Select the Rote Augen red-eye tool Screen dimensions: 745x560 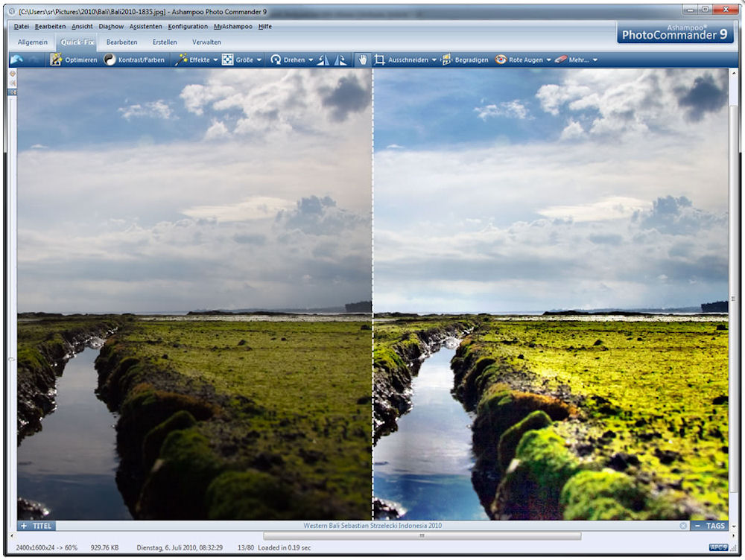tap(501, 60)
